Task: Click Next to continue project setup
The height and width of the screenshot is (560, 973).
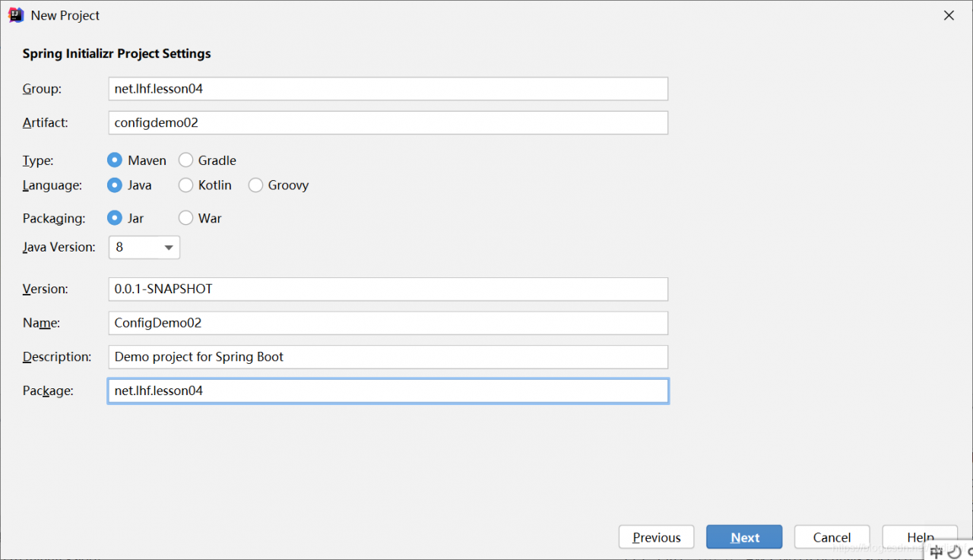Action: tap(744, 537)
